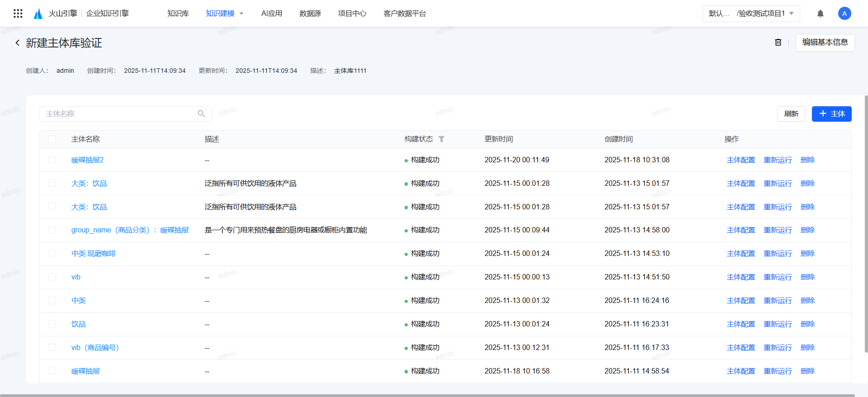Focus the 主体名称 search field

point(120,114)
